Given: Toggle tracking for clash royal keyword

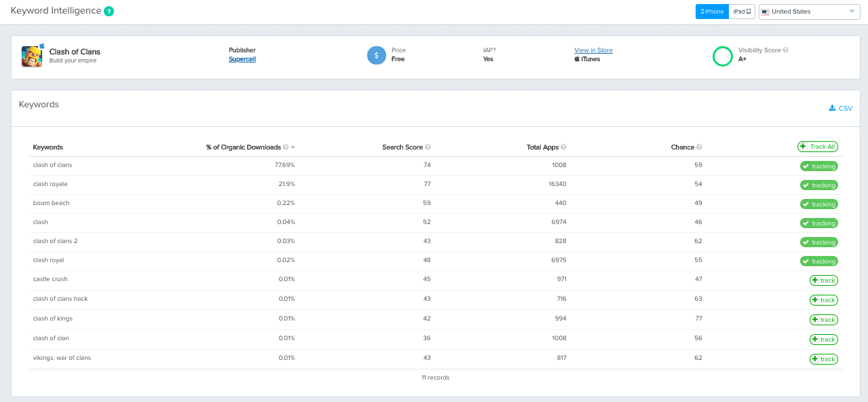Looking at the screenshot, I should [x=818, y=261].
